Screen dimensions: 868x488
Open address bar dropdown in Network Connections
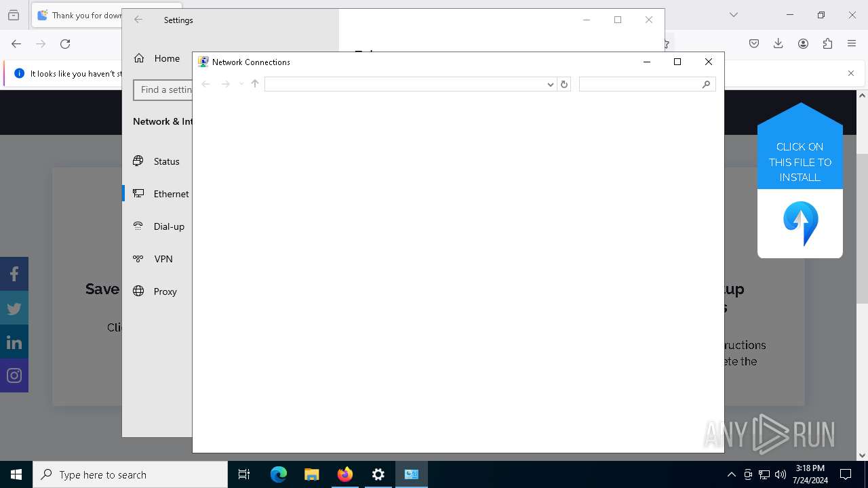[x=551, y=84]
